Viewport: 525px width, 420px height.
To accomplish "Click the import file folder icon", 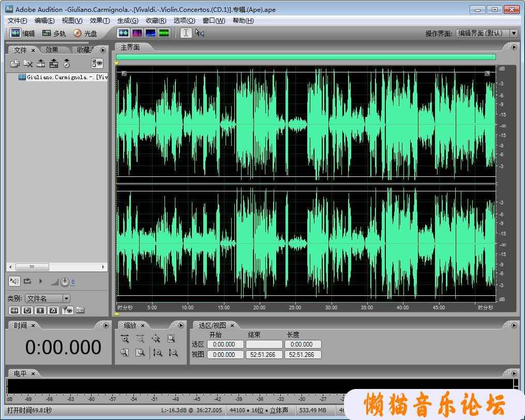I will [14, 63].
